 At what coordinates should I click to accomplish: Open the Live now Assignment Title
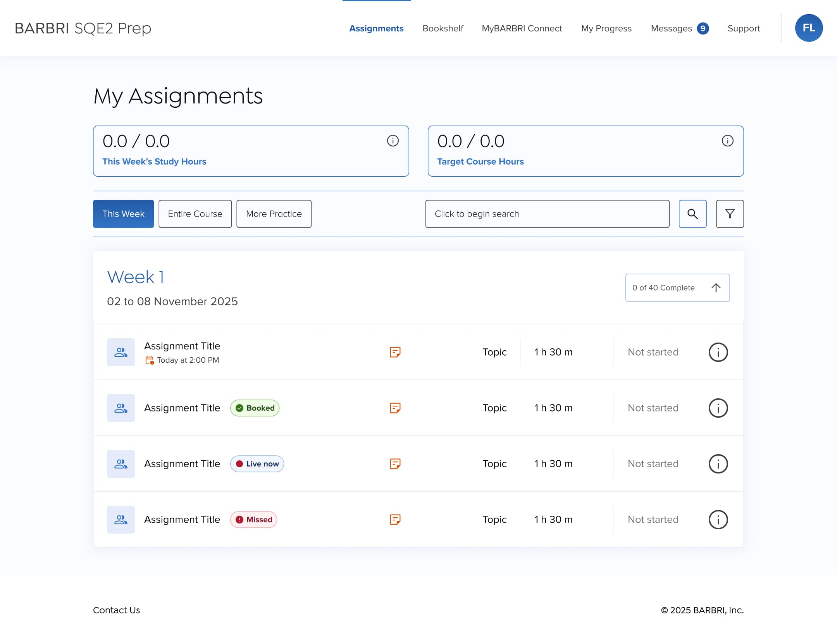pyautogui.click(x=182, y=464)
